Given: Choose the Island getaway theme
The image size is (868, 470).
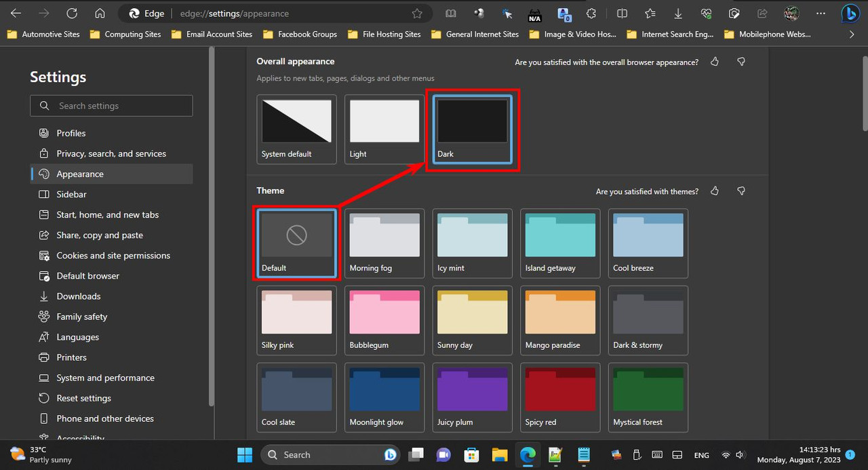Looking at the screenshot, I should pos(560,243).
